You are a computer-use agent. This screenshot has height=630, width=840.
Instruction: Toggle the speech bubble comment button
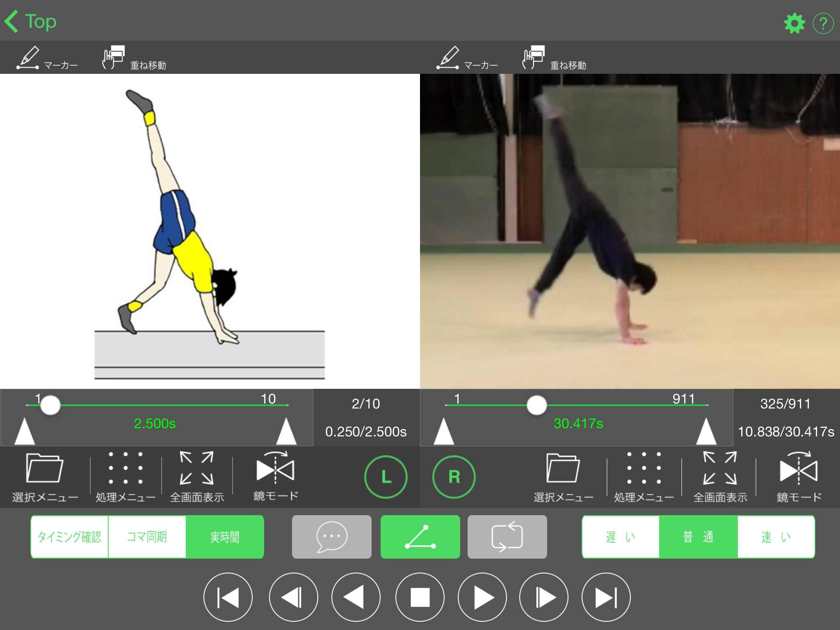pyautogui.click(x=332, y=537)
